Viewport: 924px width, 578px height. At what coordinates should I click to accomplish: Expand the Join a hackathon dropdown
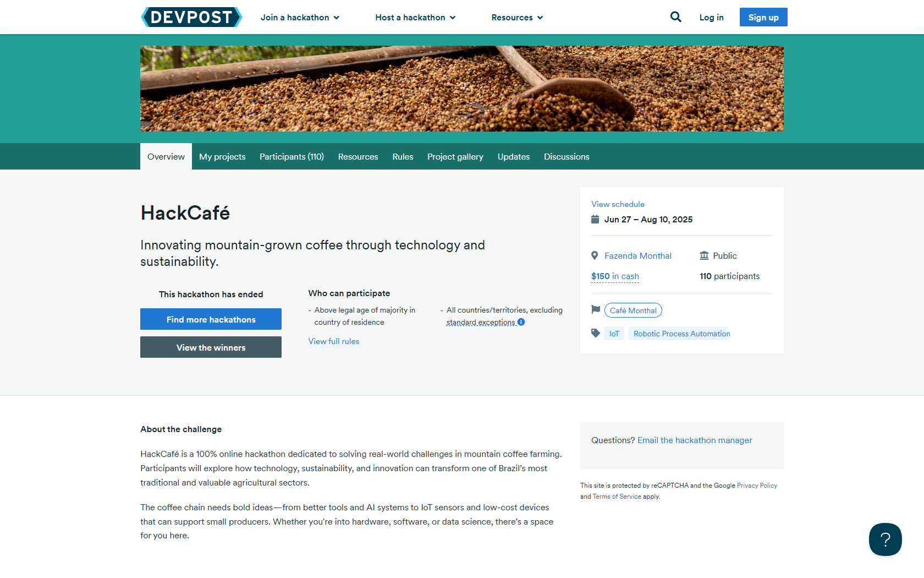click(300, 18)
